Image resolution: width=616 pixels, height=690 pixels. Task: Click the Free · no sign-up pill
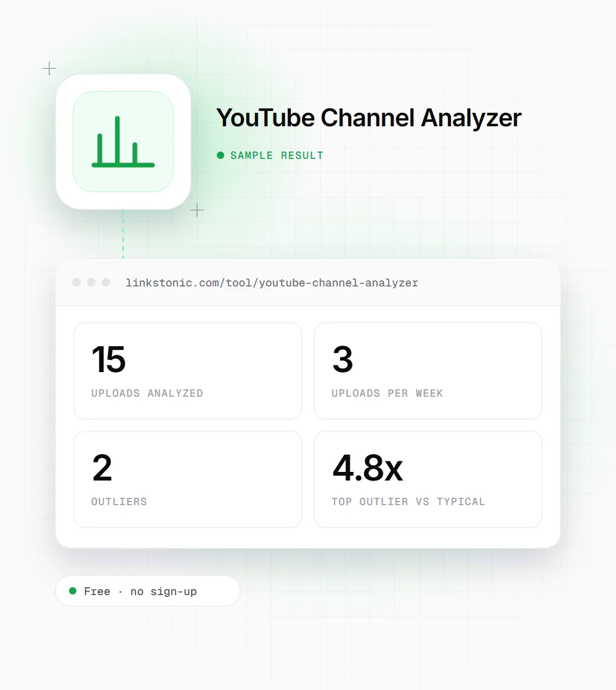click(148, 591)
